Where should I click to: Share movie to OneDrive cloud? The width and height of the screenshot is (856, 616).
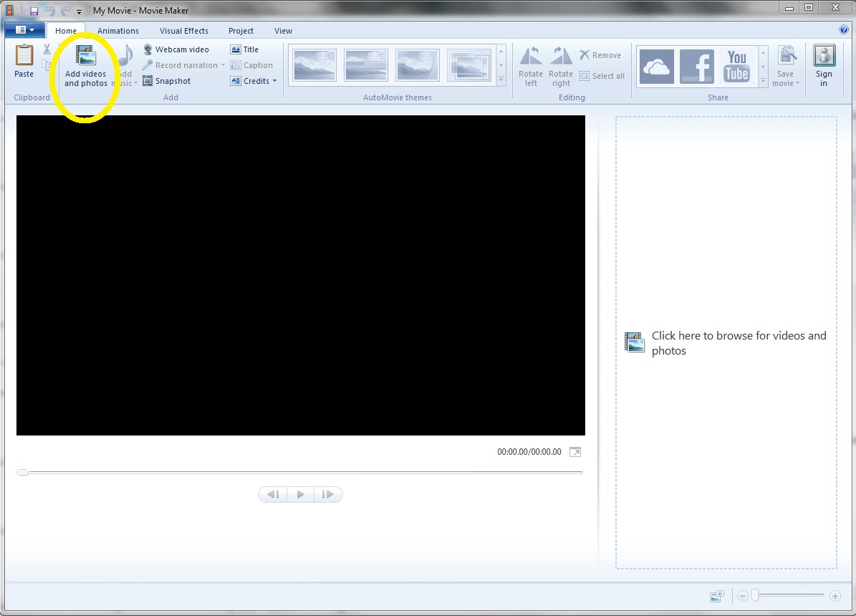(x=656, y=67)
